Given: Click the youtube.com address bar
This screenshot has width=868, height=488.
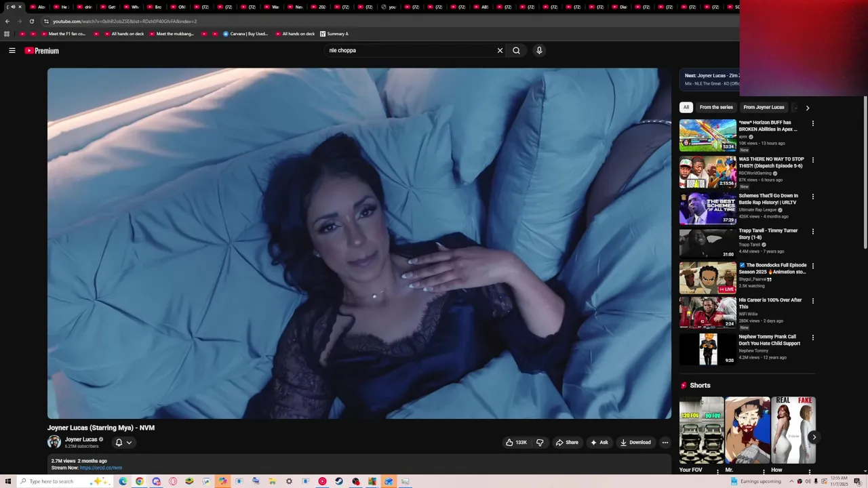Looking at the screenshot, I should 390,21.
